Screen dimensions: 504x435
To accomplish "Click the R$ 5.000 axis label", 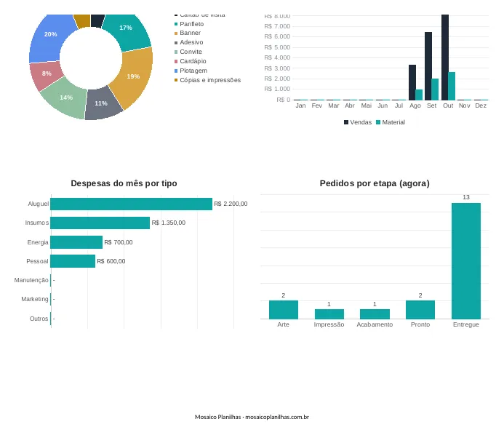I will (x=277, y=47).
